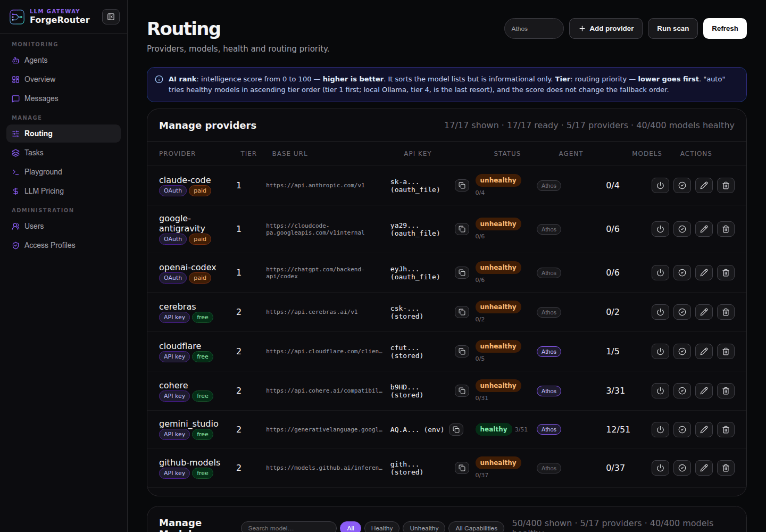The height and width of the screenshot is (532, 766).
Task: Refresh the routing page
Action: 725,29
